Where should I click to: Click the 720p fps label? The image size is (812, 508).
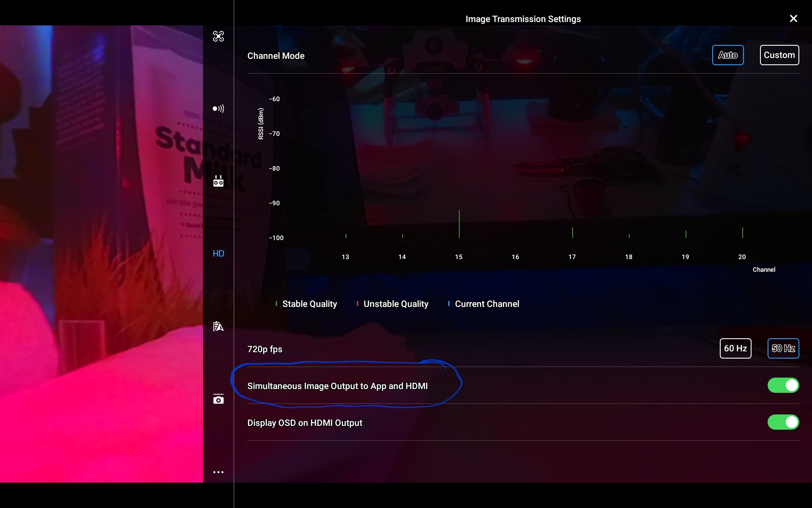pyautogui.click(x=265, y=349)
